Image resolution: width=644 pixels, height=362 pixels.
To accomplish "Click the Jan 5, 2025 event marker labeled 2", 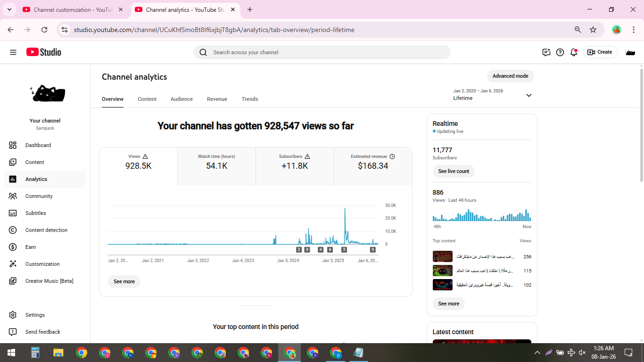I will pyautogui.click(x=344, y=250).
